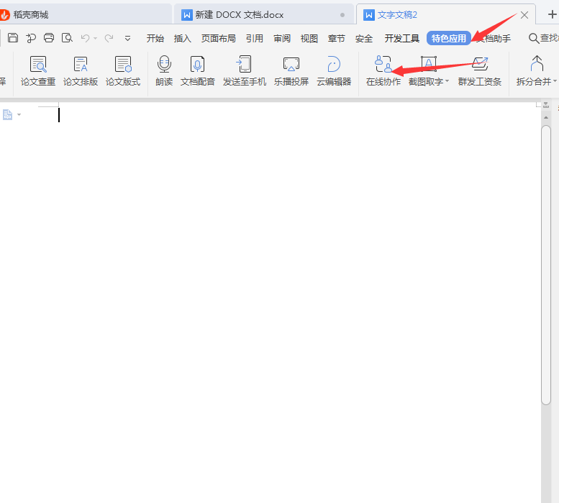Click the save icon in quick toolbar
Image resolution: width=562 pixels, height=503 pixels.
tap(13, 38)
